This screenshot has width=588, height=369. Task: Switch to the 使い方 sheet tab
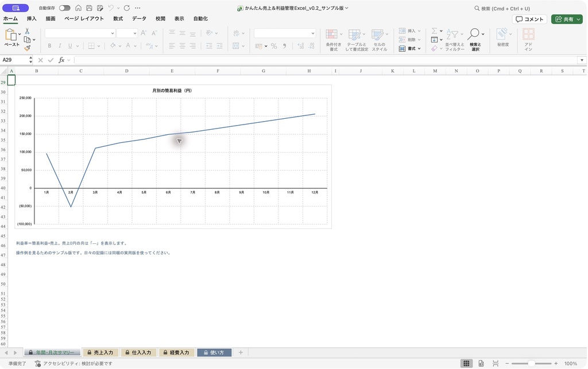pyautogui.click(x=214, y=352)
